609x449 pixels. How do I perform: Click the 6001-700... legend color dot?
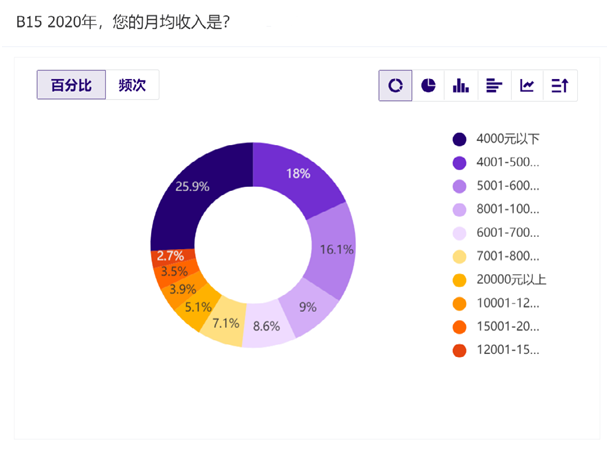(460, 233)
